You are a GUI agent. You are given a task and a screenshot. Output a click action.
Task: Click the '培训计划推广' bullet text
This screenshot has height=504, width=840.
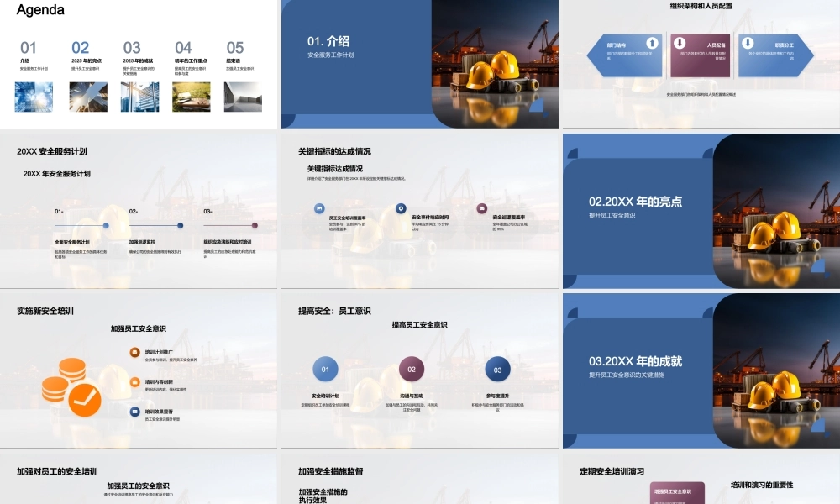pyautogui.click(x=159, y=353)
